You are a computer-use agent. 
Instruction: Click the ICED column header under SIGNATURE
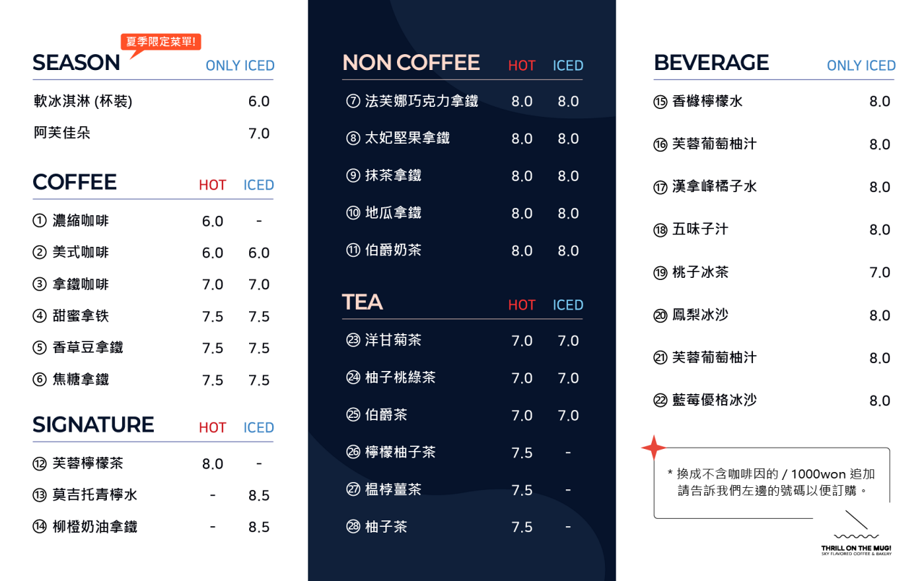(x=258, y=428)
